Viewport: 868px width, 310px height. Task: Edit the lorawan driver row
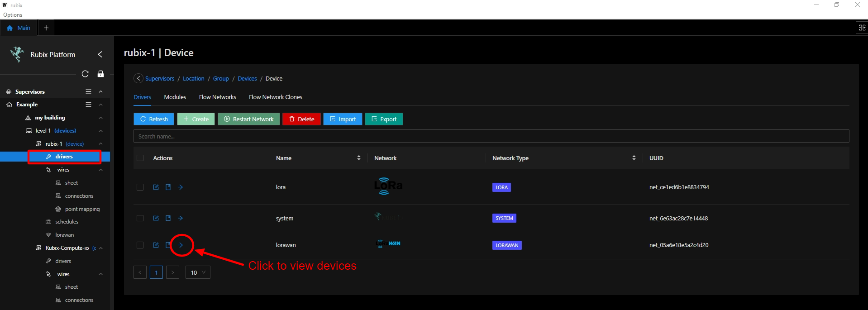(x=156, y=245)
